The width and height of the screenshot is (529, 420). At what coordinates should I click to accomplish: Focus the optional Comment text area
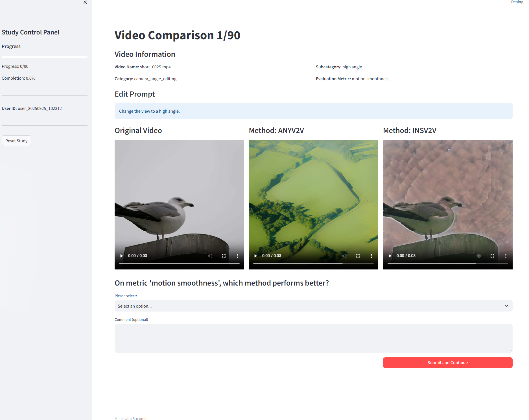coord(313,338)
